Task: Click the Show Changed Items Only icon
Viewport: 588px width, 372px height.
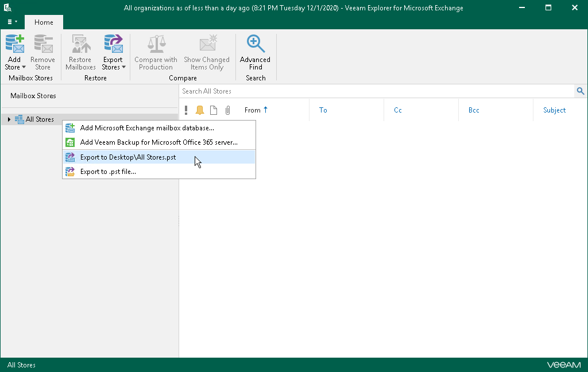Action: [x=207, y=44]
